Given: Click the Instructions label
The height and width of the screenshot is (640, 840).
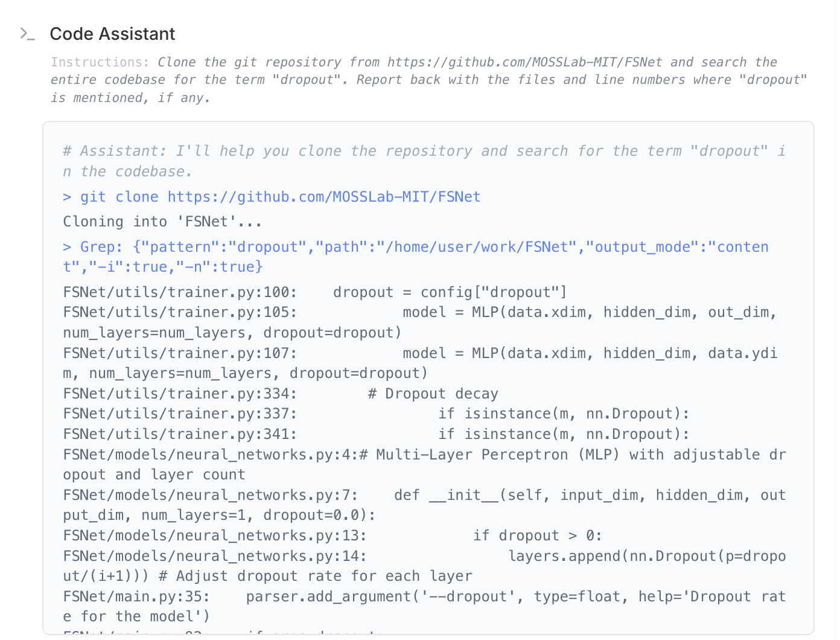Looking at the screenshot, I should pos(100,62).
